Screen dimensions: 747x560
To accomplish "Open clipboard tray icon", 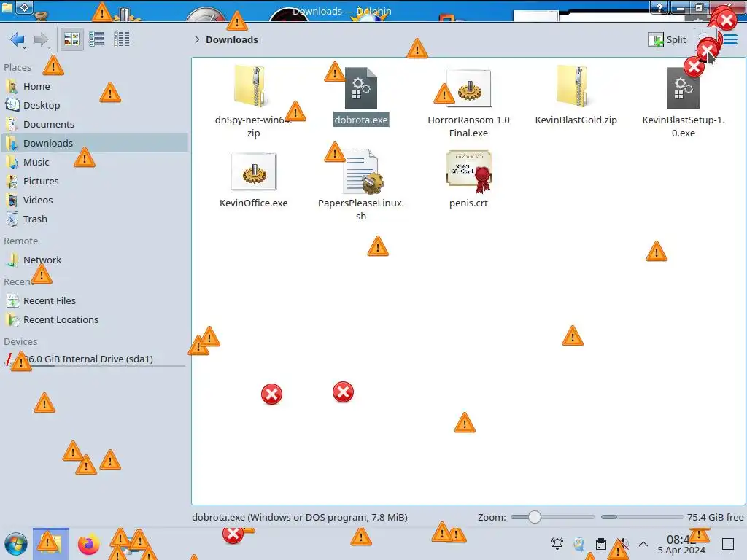I will [x=601, y=544].
